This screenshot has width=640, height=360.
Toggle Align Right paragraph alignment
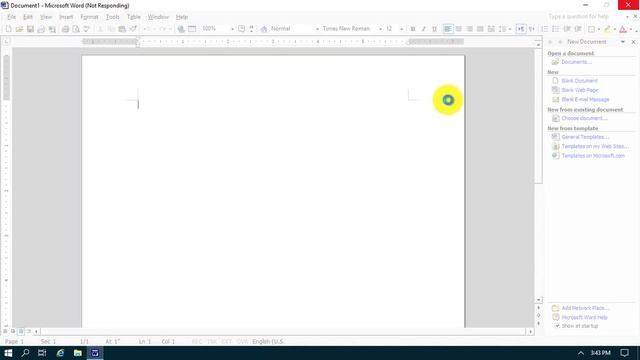click(470, 29)
